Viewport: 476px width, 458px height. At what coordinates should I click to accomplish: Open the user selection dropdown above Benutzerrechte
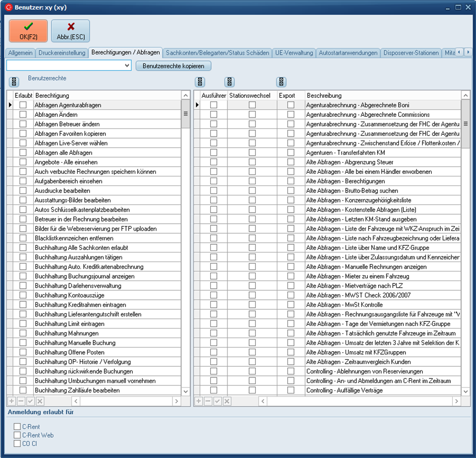[x=127, y=66]
